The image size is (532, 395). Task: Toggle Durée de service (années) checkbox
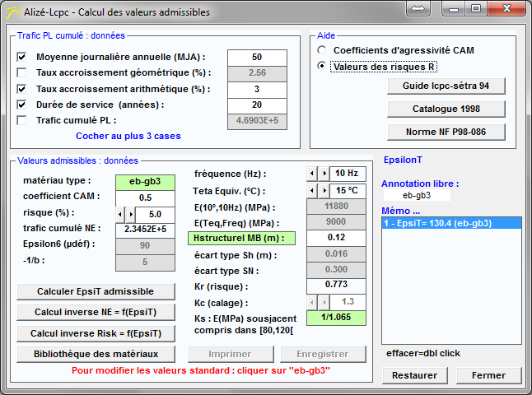[x=21, y=105]
